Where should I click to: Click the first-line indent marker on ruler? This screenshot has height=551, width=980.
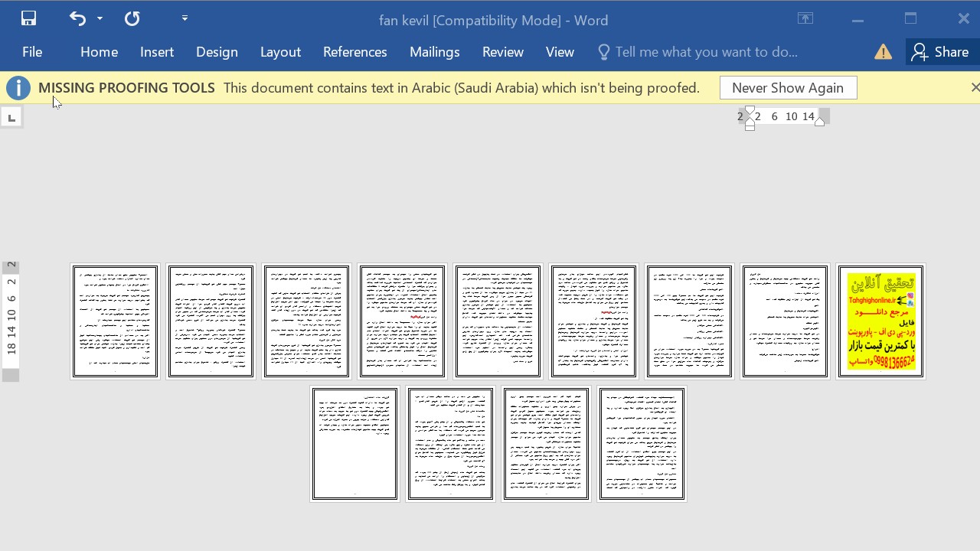pos(750,111)
